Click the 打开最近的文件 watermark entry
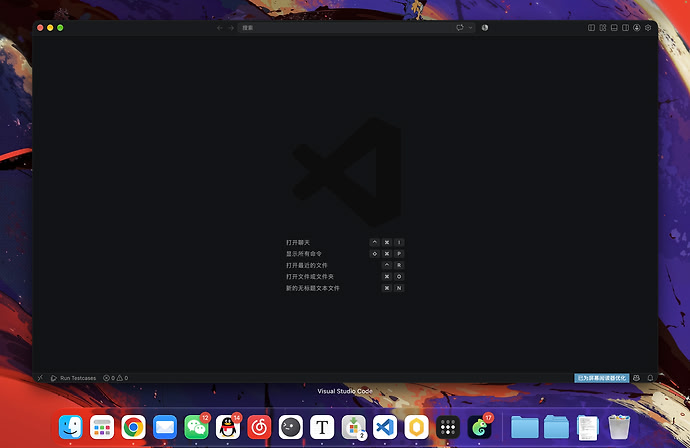 coord(307,265)
